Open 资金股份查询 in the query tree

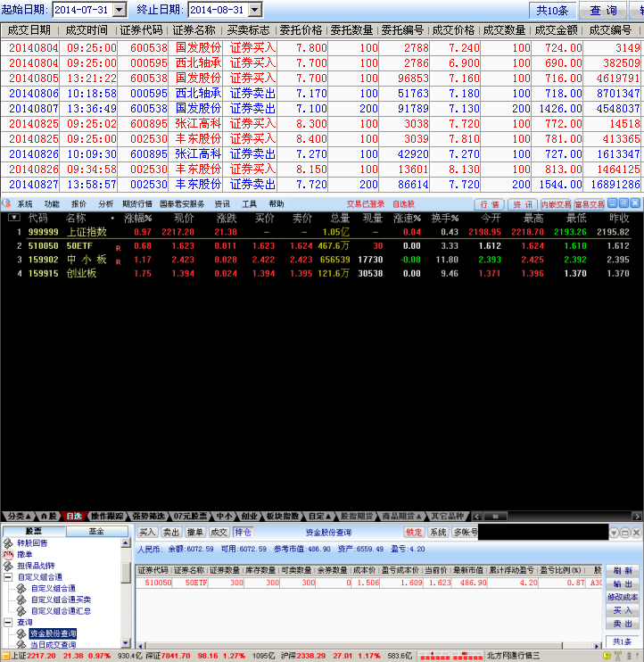click(53, 633)
